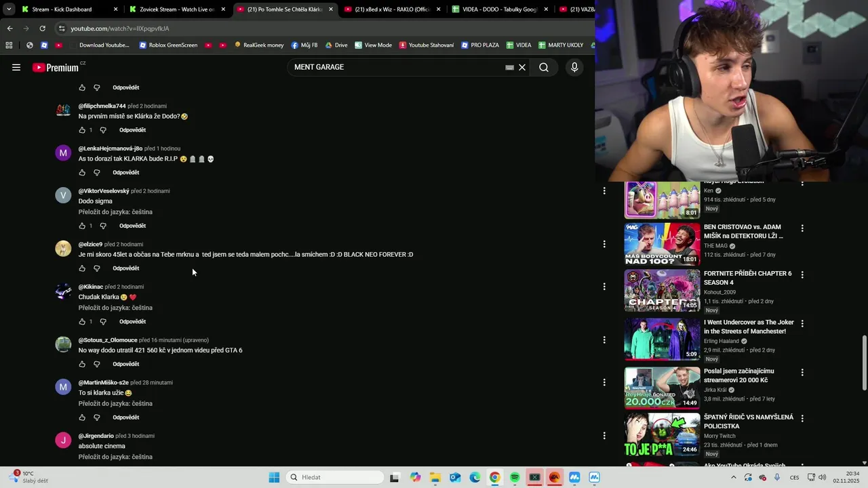The image size is (868, 488).
Task: Reload the page in browser toolbar
Action: click(x=42, y=28)
